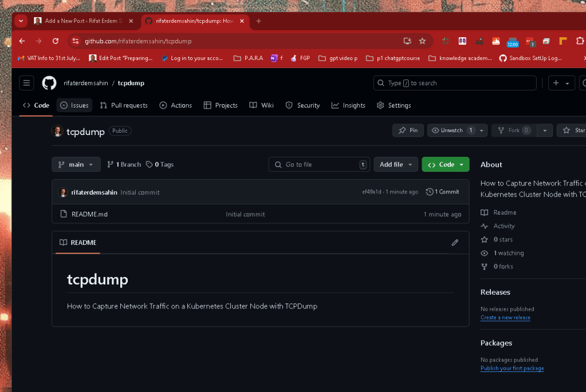Open the GitHub hamburger navigation menu

coord(26,83)
